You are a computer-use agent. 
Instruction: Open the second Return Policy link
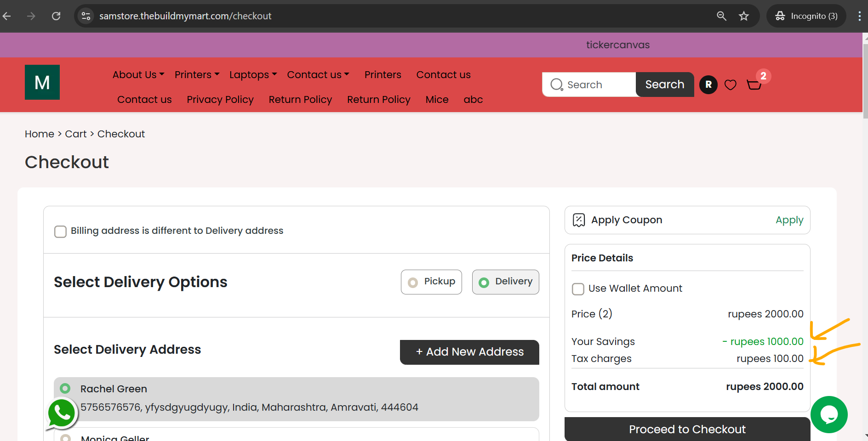click(x=379, y=99)
